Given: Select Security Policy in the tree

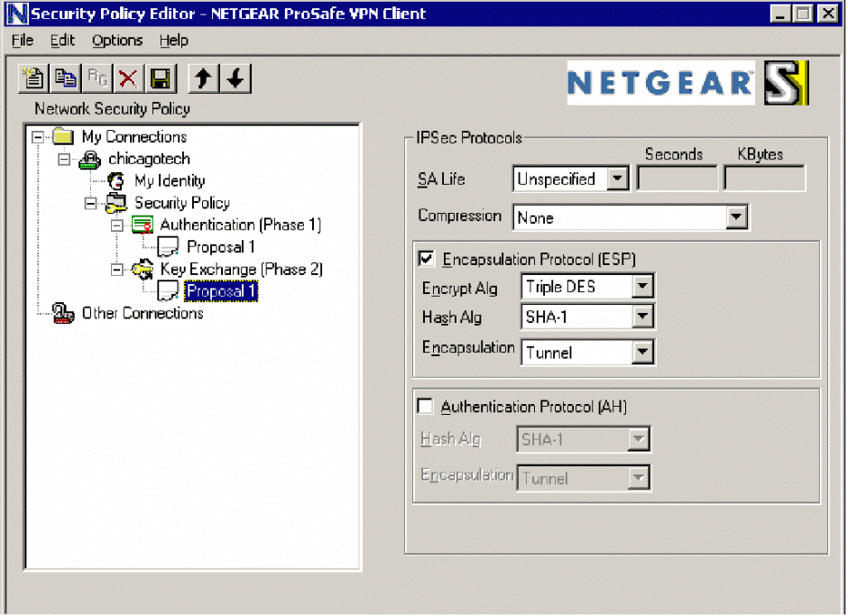Looking at the screenshot, I should [182, 203].
